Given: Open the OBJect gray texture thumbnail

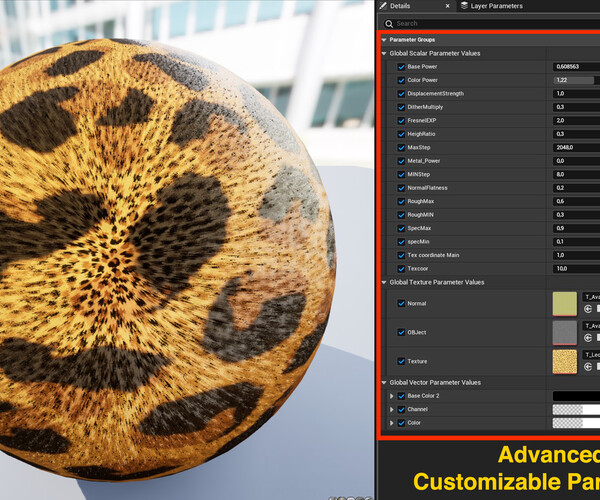Looking at the screenshot, I should pyautogui.click(x=565, y=332).
